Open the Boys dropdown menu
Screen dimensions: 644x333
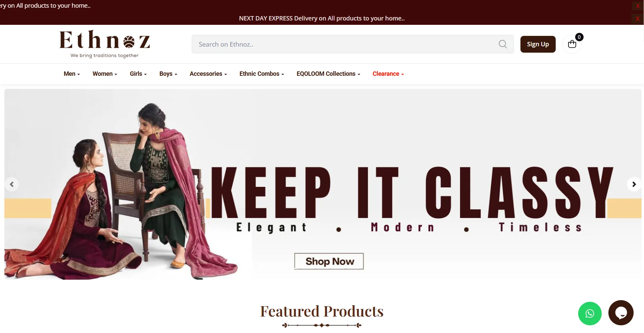(168, 74)
